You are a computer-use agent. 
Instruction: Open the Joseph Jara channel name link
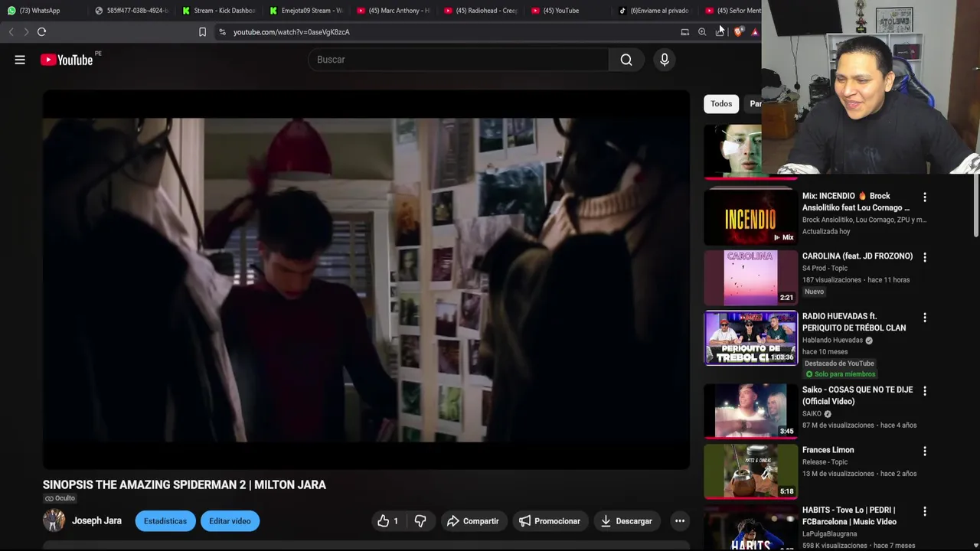pyautogui.click(x=96, y=521)
